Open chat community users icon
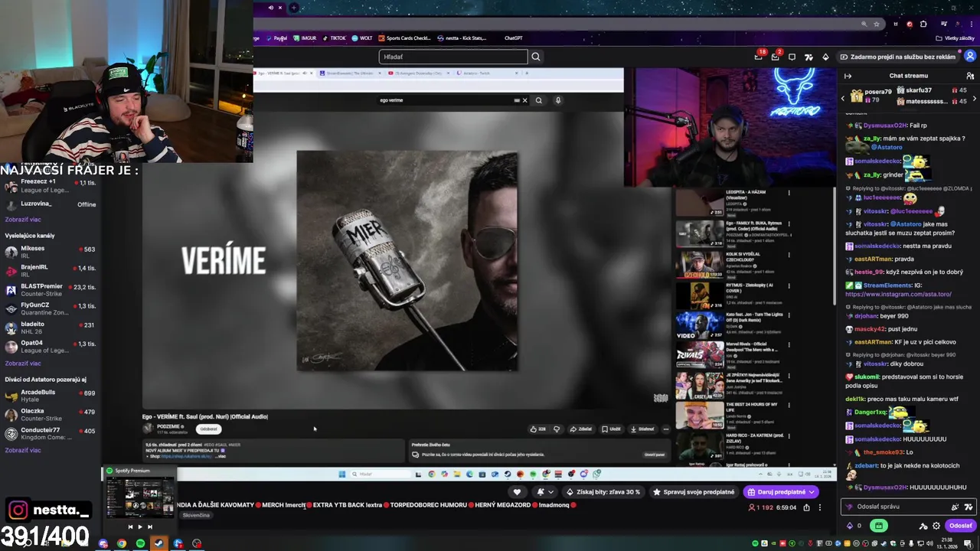This screenshot has width=980, height=551. 970,76
